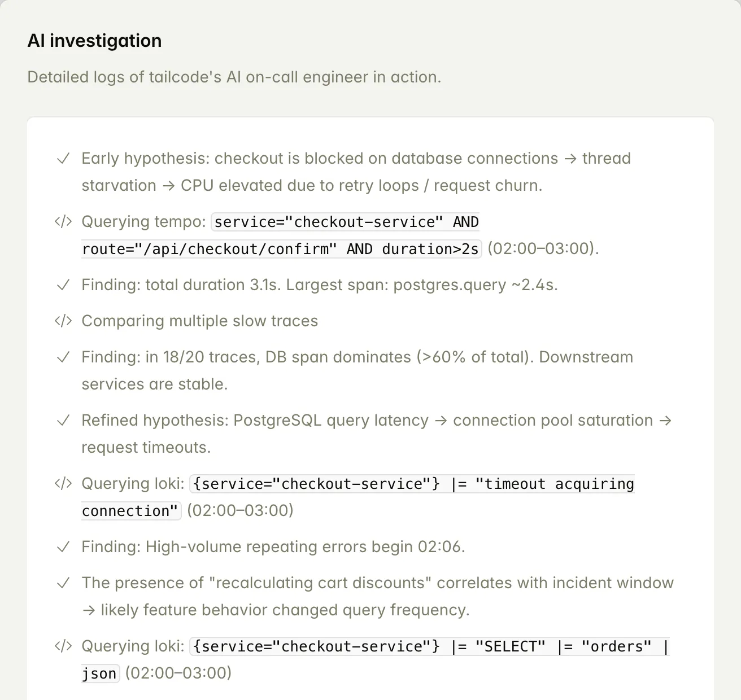Image resolution: width=741 pixels, height=700 pixels.
Task: Click the code icon beside "Querying tempo"
Action: coord(63,222)
